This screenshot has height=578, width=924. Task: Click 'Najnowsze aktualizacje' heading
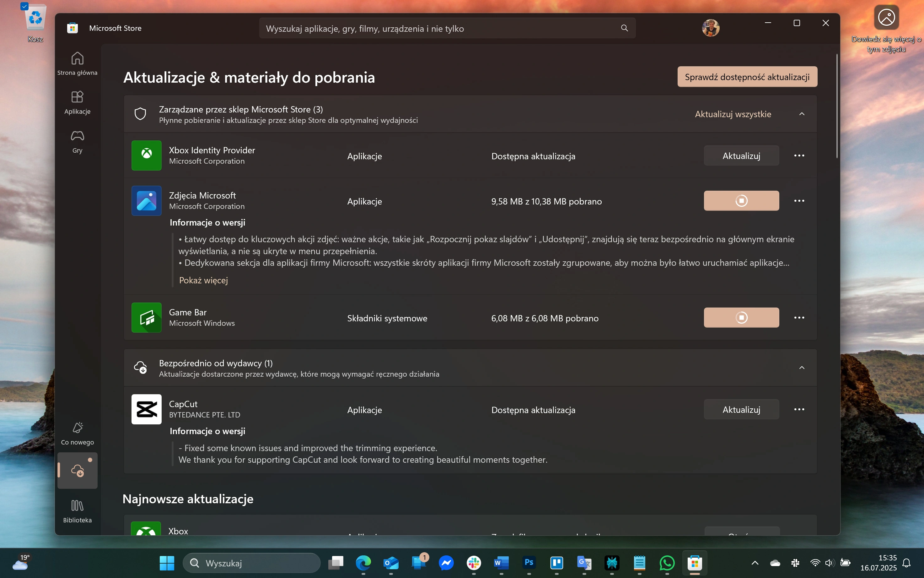[188, 499]
